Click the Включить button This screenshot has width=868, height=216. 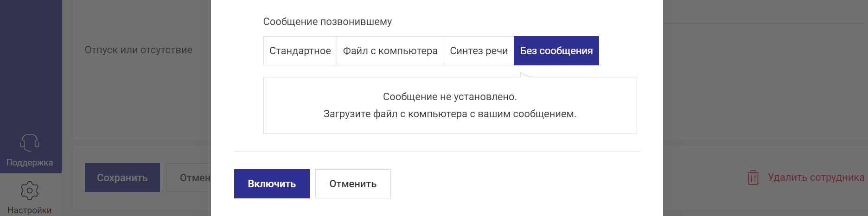pos(272,184)
